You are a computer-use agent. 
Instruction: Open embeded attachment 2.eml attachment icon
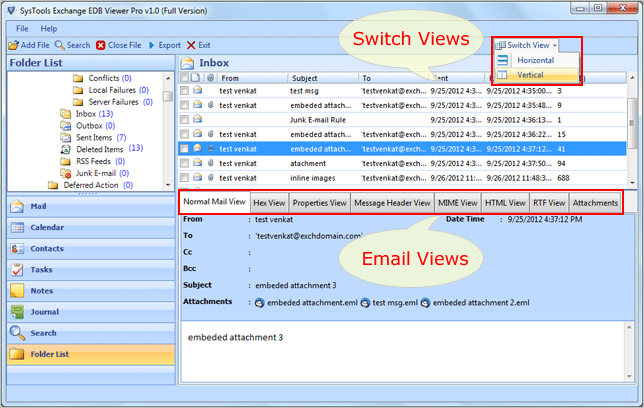pos(426,303)
